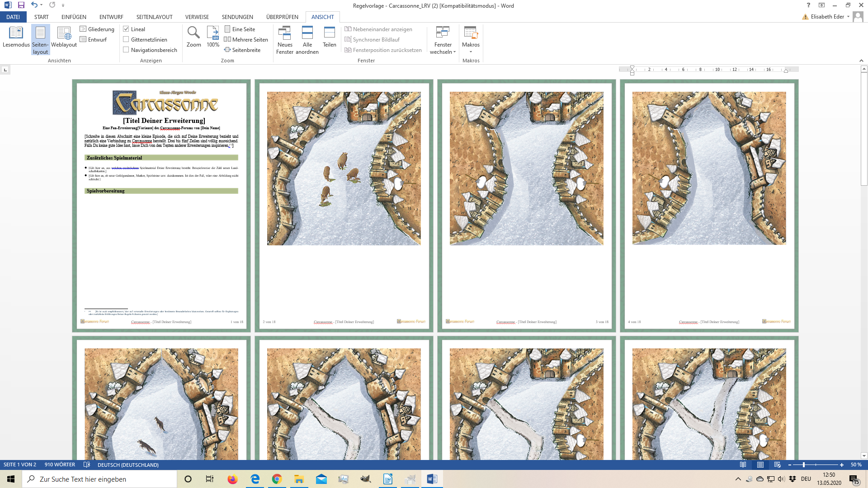The image size is (868, 488).
Task: Open Neues Fenster
Action: (x=285, y=40)
